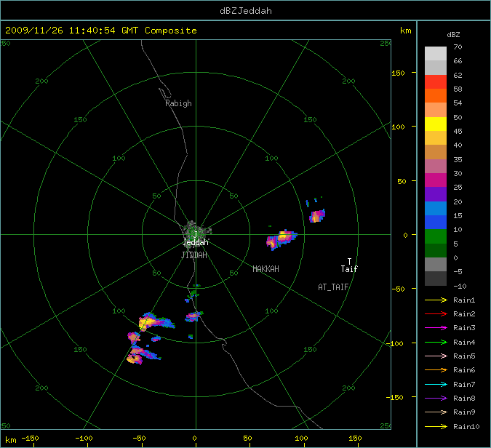This screenshot has height=448, width=491.
Task: Click the -50 tick on right axis
Action: pos(399,289)
